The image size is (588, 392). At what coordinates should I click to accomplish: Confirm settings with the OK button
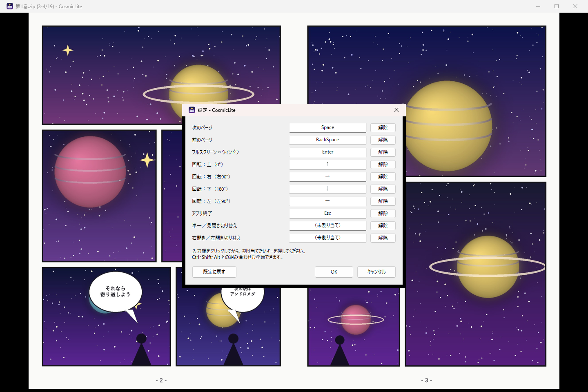[x=334, y=272]
